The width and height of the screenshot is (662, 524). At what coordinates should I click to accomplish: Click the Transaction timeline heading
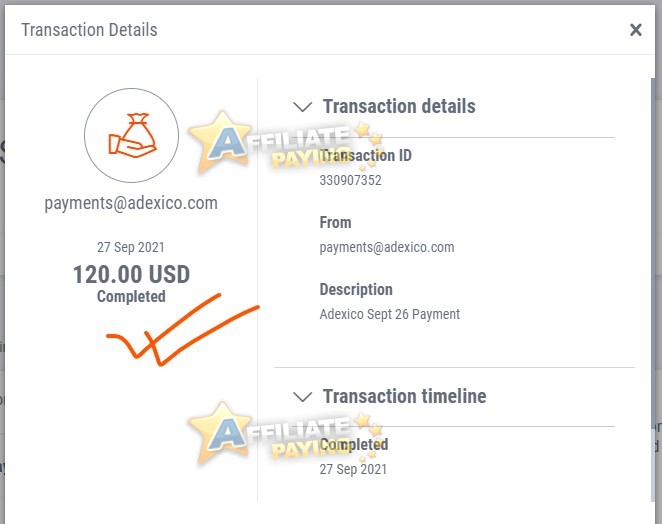pyautogui.click(x=404, y=396)
